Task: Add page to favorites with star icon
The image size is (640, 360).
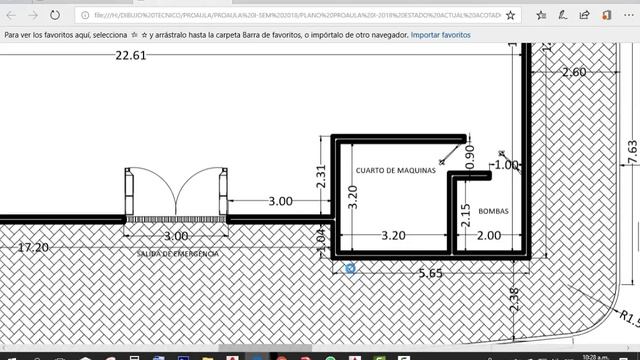Action: pyautogui.click(x=510, y=16)
